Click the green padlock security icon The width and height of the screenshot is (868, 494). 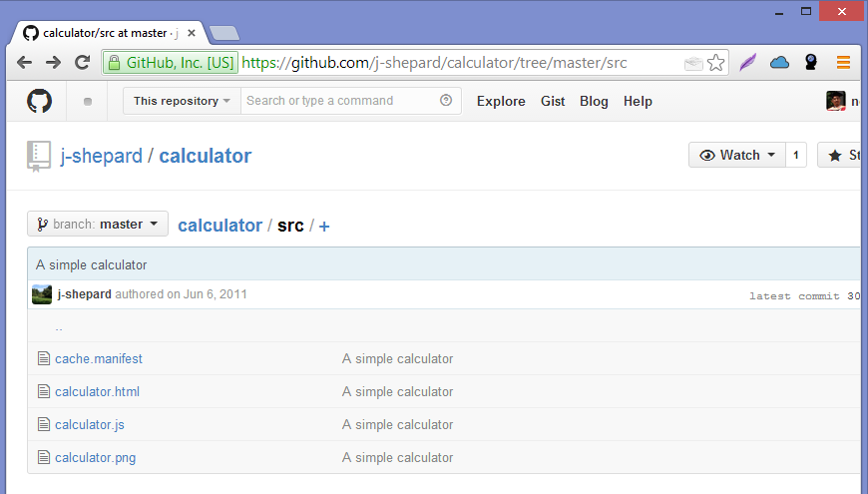(114, 63)
